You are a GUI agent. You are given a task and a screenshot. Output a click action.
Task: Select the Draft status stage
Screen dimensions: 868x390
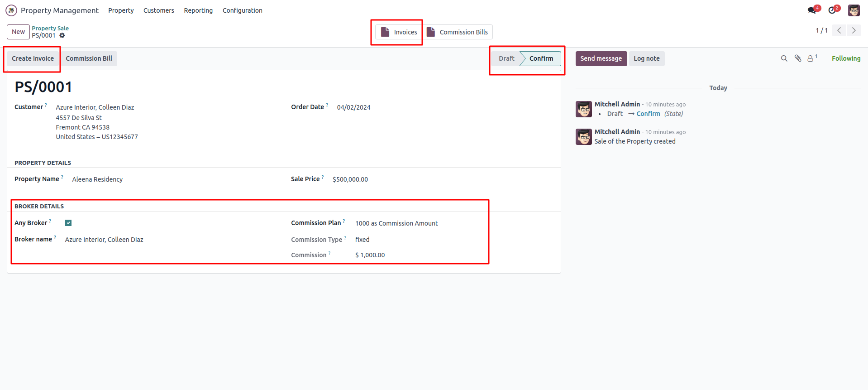(506, 58)
